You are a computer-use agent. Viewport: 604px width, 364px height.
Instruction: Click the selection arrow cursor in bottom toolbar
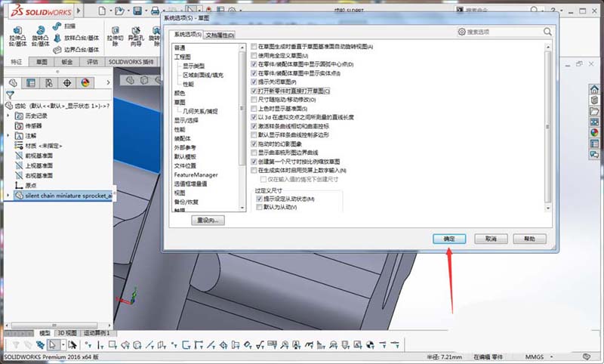[53, 344]
